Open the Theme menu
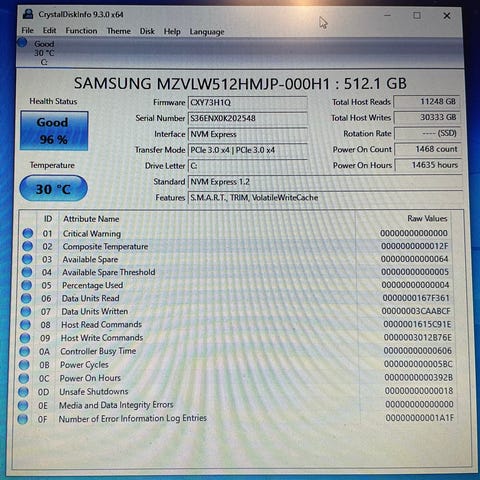 click(x=119, y=31)
